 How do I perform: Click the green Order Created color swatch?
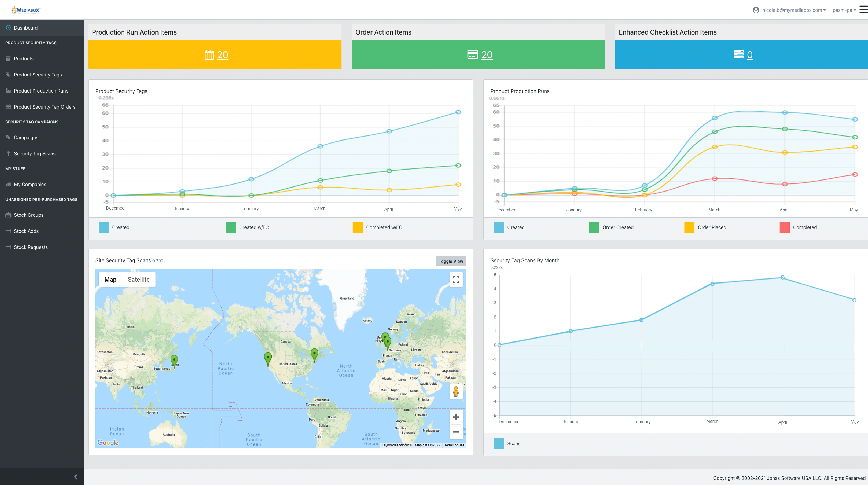point(594,227)
